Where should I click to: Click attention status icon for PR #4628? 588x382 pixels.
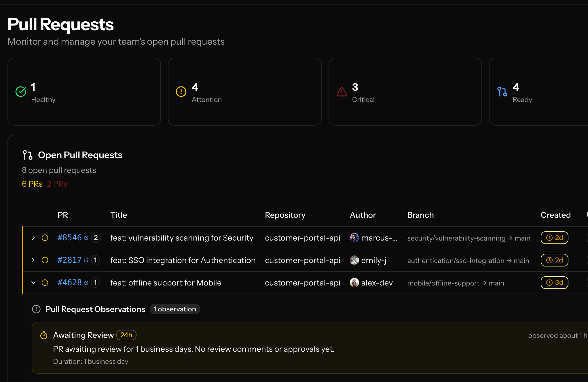45,283
